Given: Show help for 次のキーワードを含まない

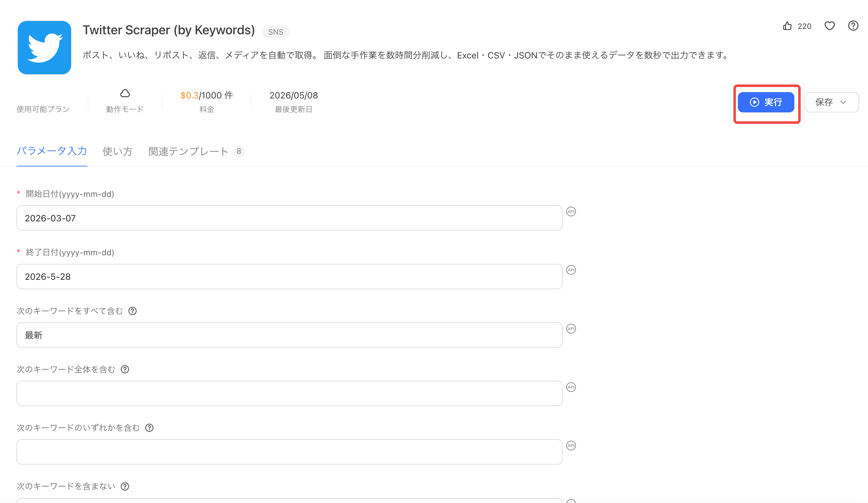Looking at the screenshot, I should (125, 486).
